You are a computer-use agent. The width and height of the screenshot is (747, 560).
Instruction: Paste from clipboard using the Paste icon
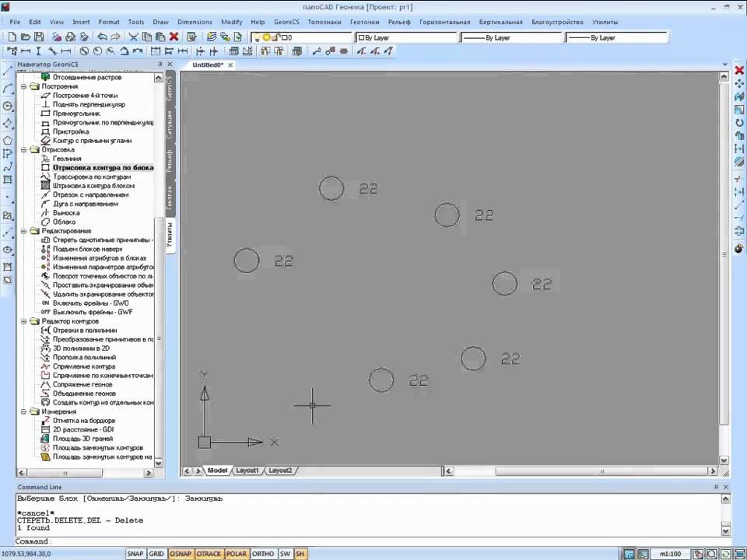(x=160, y=37)
